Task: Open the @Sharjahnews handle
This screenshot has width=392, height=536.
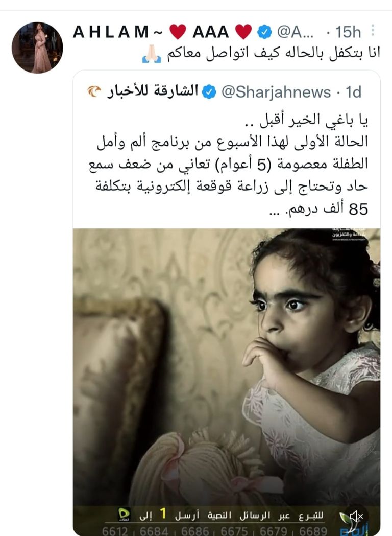Action: pyautogui.click(x=276, y=92)
